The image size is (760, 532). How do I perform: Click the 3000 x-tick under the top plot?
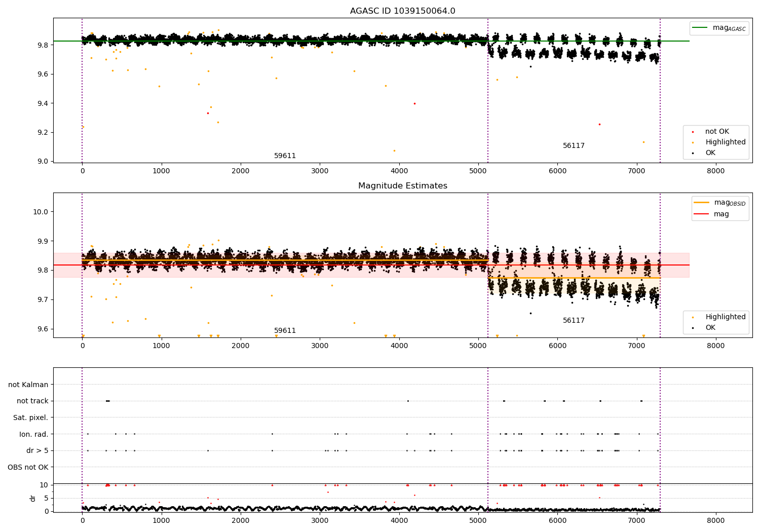(x=320, y=171)
